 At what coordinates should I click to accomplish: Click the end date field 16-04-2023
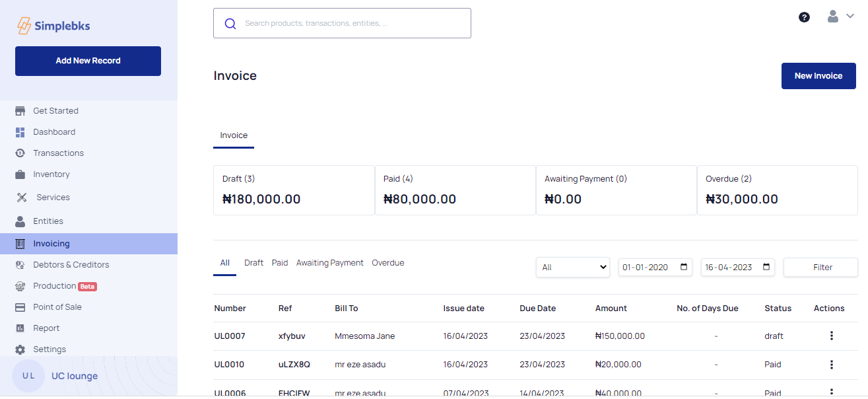[738, 268]
